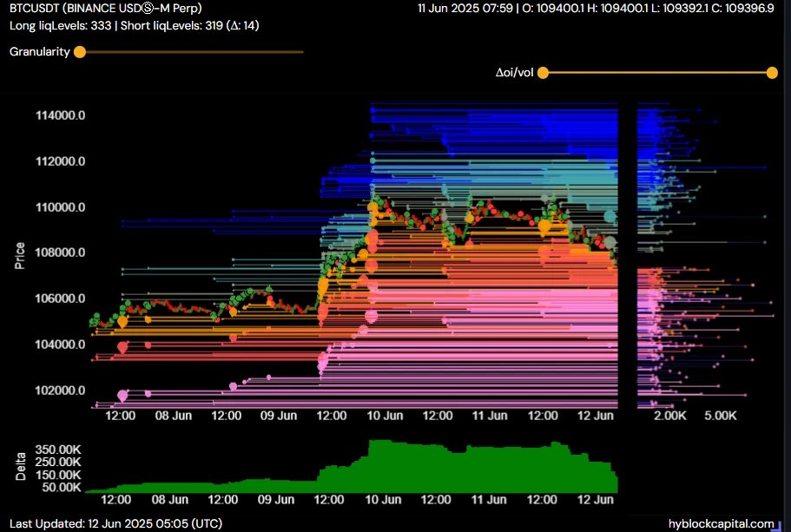791x532 pixels.
Task: Click the left Δoi/vol slider handle
Action: (x=543, y=73)
